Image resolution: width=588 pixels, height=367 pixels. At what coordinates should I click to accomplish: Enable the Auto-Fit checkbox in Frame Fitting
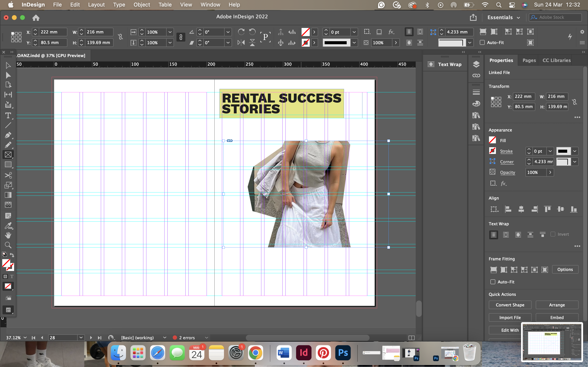click(x=493, y=282)
